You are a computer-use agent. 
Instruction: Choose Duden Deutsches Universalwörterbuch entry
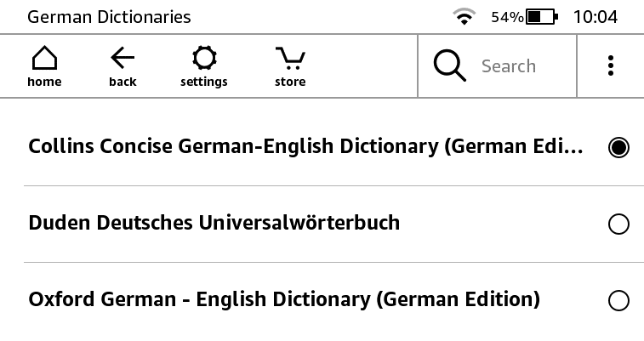point(214,223)
